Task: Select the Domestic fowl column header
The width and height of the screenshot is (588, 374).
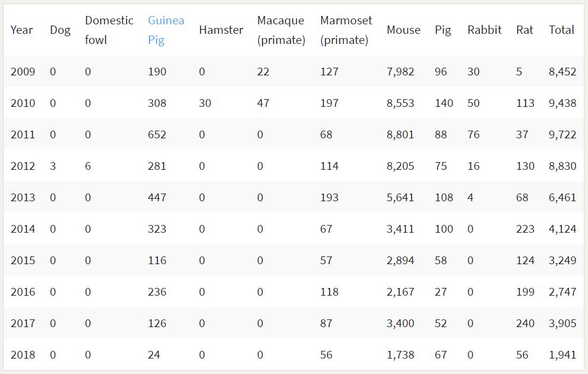Action: click(x=109, y=30)
